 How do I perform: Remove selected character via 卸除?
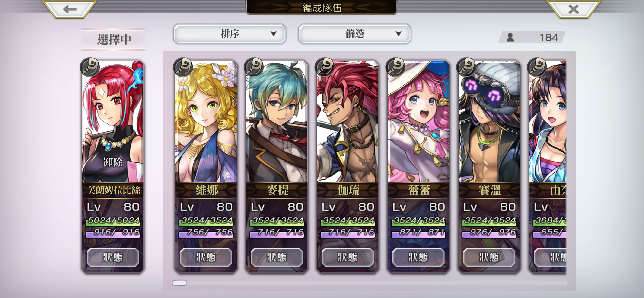tap(113, 162)
